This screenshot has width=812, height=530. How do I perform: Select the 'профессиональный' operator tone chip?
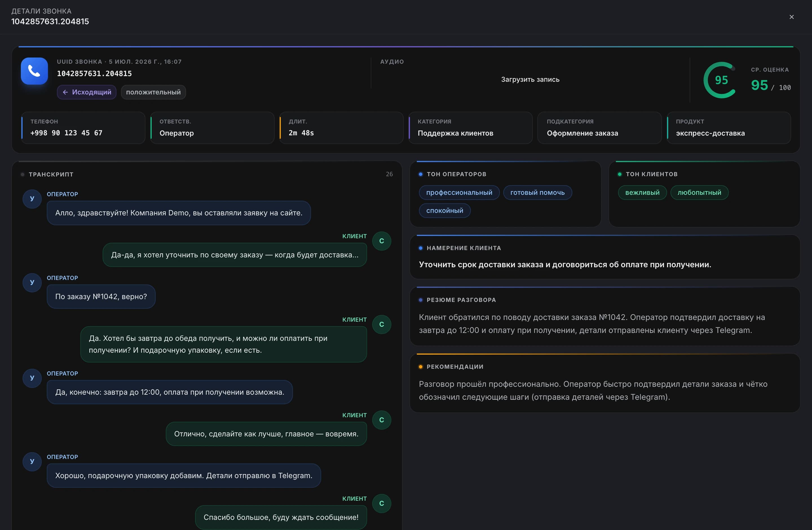[x=459, y=192]
